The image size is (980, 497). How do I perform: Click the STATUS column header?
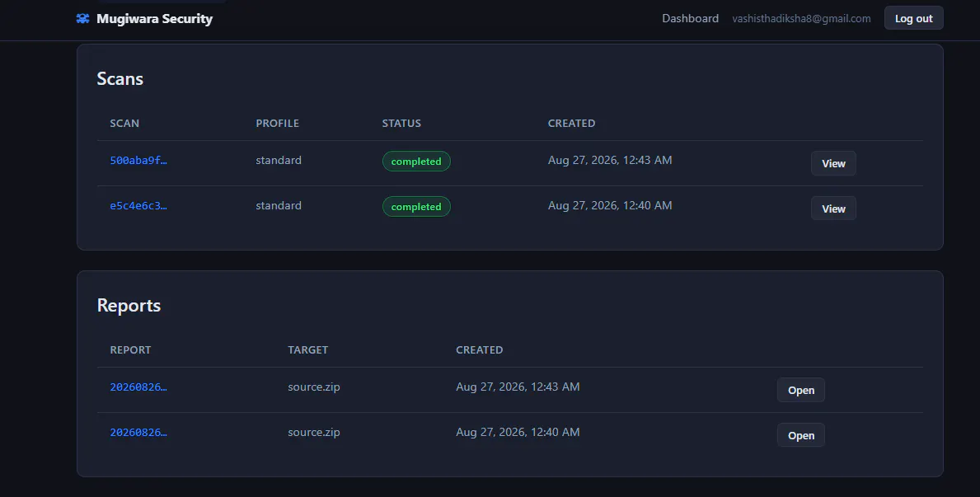click(x=401, y=123)
